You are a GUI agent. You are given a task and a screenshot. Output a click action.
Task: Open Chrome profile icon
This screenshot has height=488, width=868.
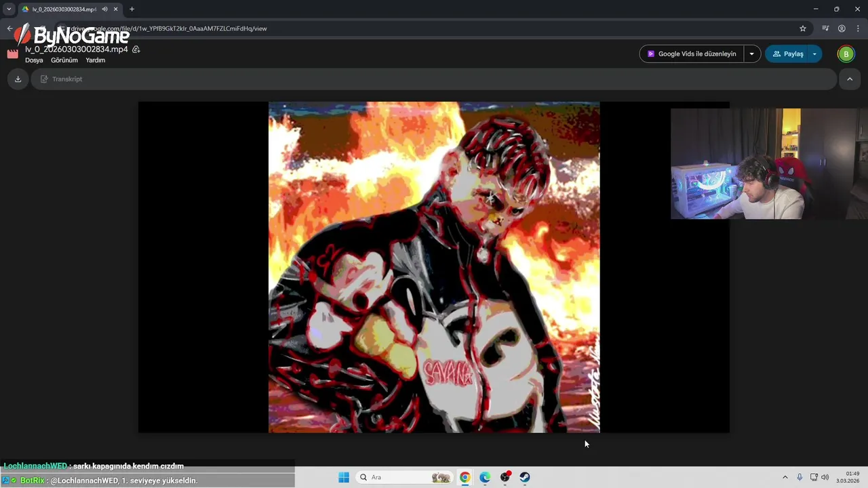tap(842, 28)
